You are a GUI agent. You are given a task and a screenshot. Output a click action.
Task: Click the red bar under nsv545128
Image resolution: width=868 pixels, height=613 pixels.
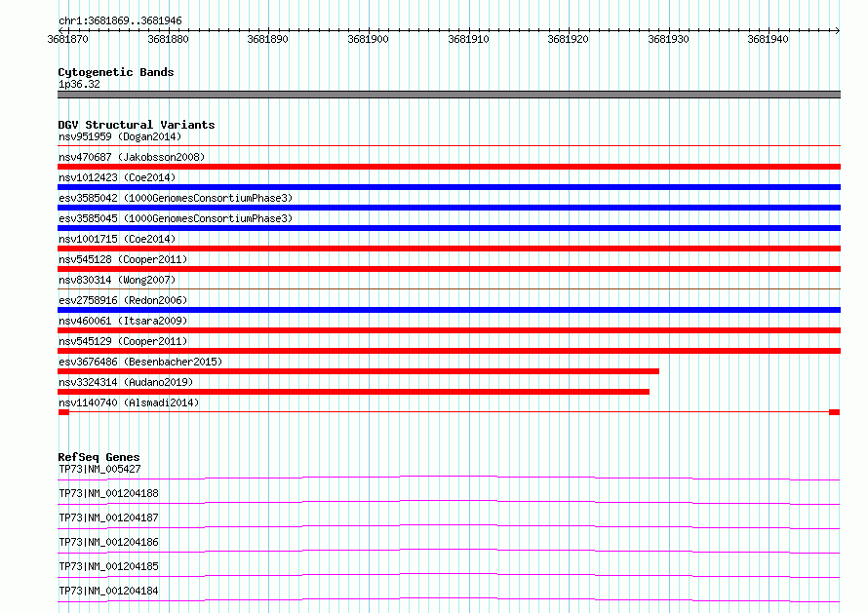[x=449, y=269]
